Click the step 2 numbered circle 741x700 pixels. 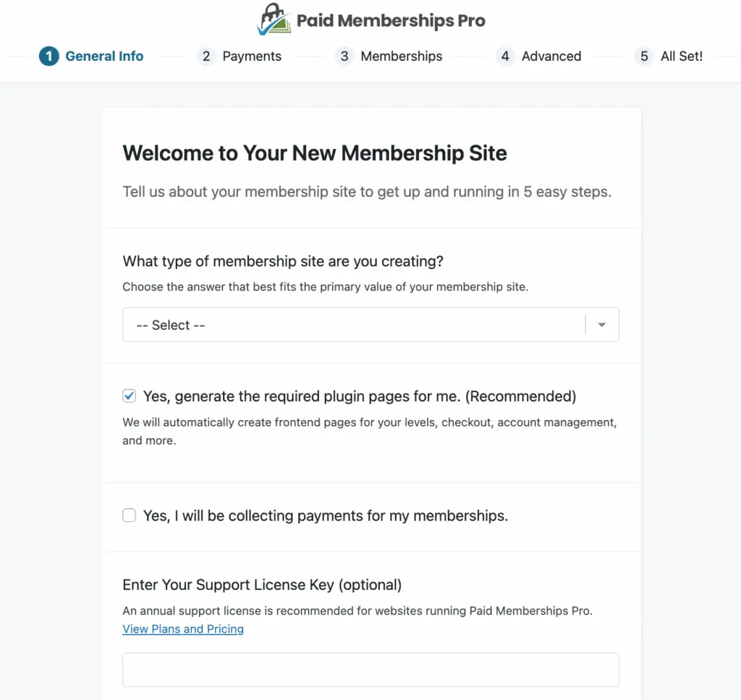(206, 56)
